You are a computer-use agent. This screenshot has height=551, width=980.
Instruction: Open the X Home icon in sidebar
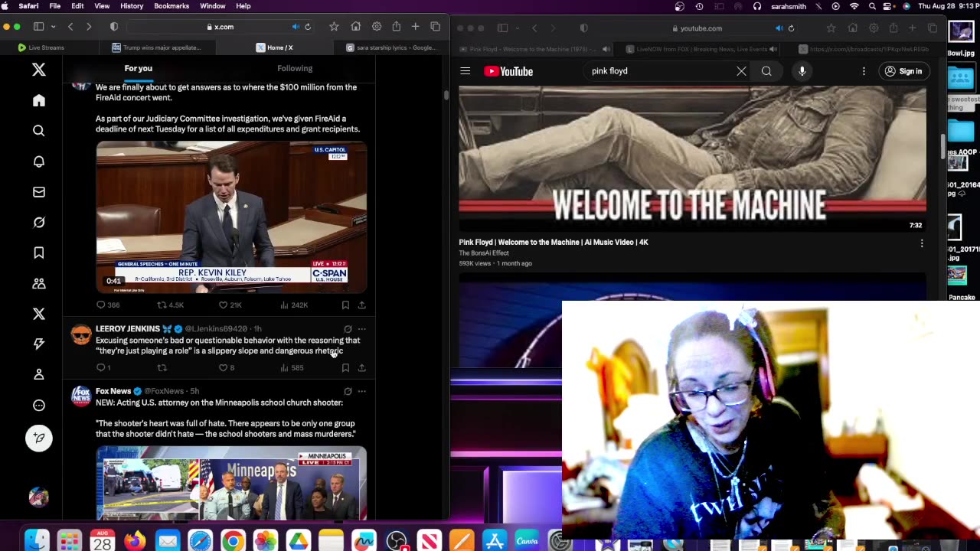39,100
